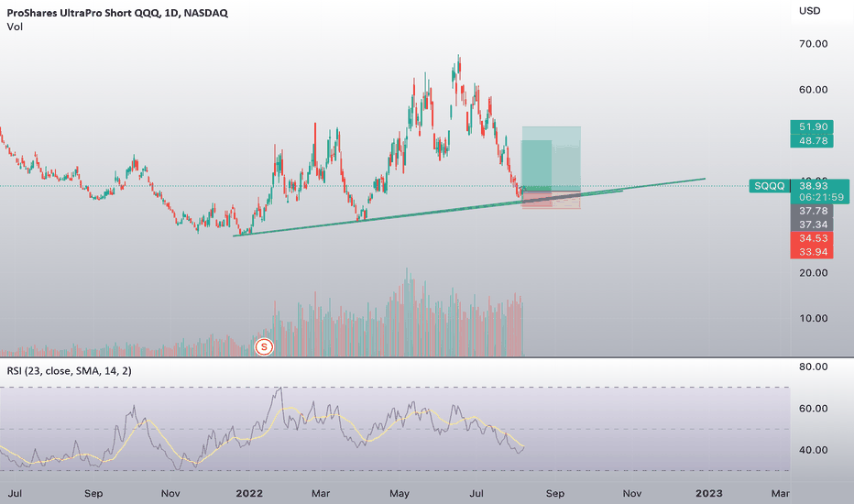Screen dimensions: 854x504
Task: Click the 48.78 green target price label
Action: pyautogui.click(x=812, y=141)
